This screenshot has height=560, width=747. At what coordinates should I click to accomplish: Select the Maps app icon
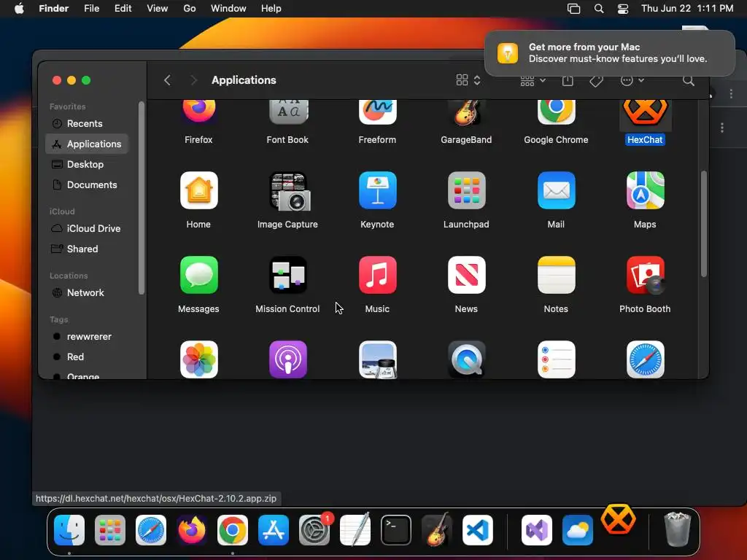(x=645, y=190)
